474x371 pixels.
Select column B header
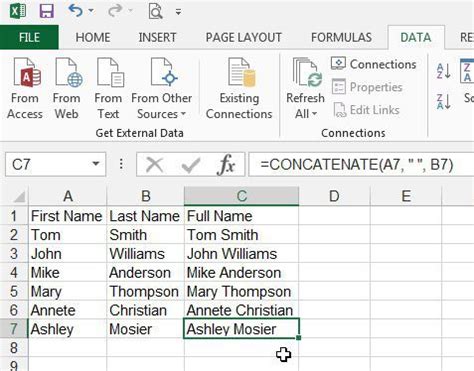[146, 196]
